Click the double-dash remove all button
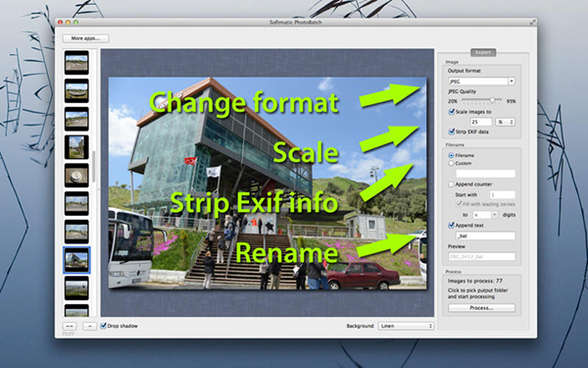 (x=70, y=327)
